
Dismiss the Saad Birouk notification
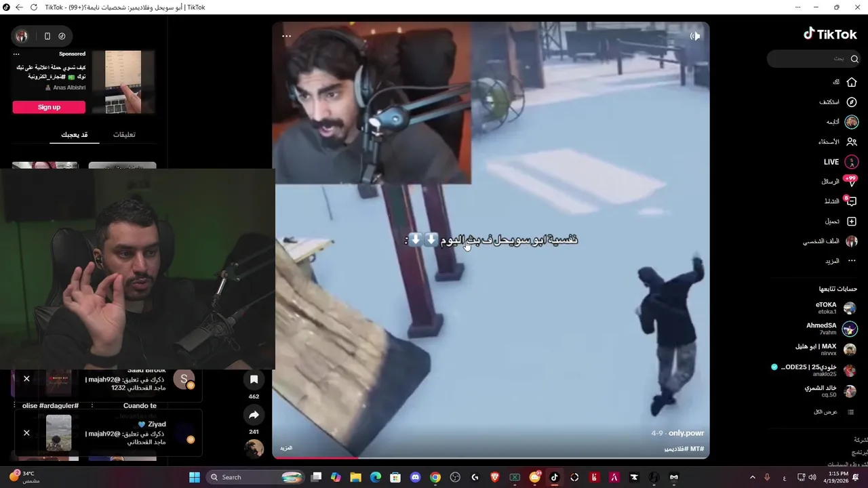26,379
